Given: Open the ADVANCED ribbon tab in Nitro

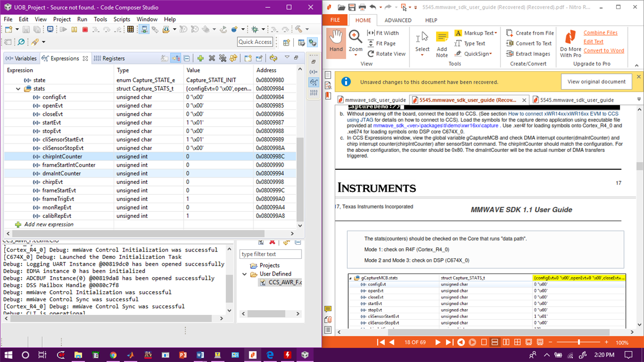Looking at the screenshot, I should pyautogui.click(x=398, y=20).
